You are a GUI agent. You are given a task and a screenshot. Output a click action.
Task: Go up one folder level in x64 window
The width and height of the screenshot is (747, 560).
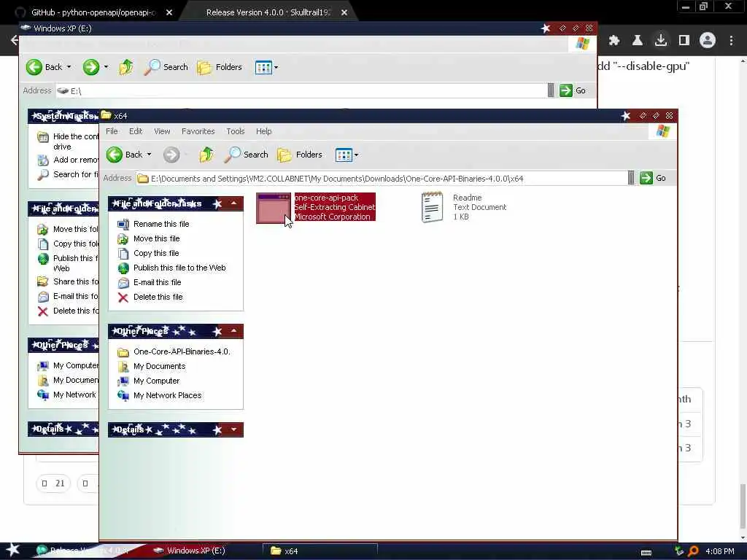206,155
